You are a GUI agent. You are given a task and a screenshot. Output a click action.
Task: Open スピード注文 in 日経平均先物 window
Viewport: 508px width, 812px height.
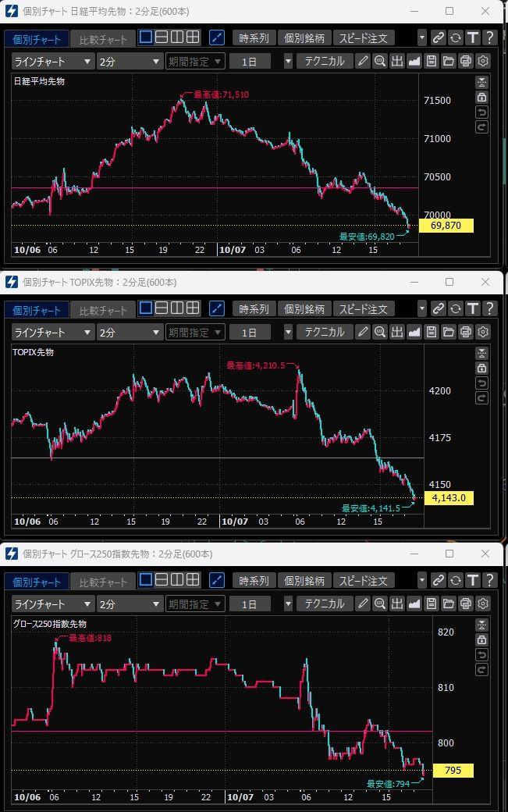coord(363,38)
